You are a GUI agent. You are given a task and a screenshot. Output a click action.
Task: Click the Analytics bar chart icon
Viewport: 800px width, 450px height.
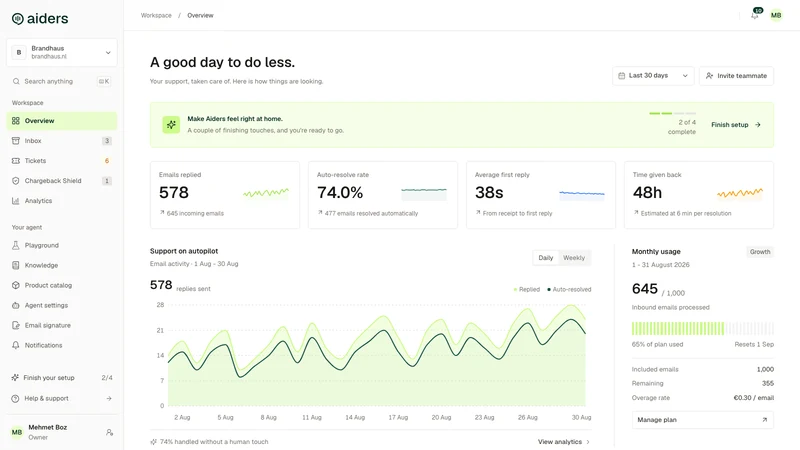pos(16,201)
